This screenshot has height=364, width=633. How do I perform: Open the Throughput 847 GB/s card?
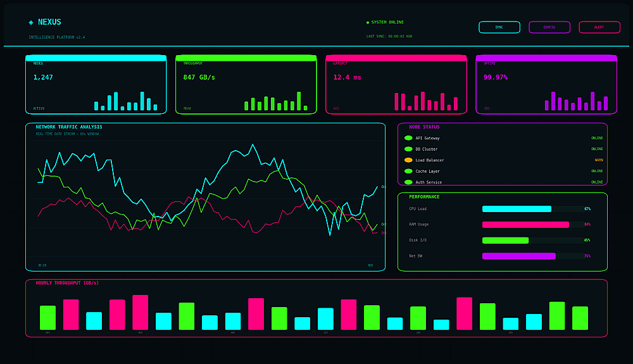(246, 84)
